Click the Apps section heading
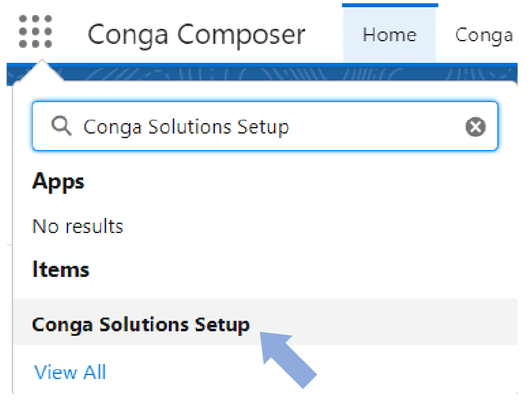 pyautogui.click(x=58, y=181)
